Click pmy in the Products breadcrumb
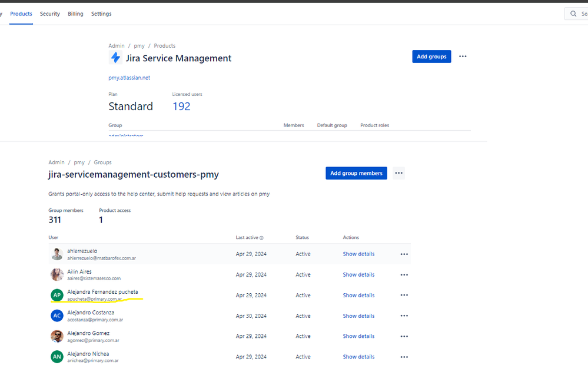Image resolution: width=588 pixels, height=365 pixels. pyautogui.click(x=139, y=46)
